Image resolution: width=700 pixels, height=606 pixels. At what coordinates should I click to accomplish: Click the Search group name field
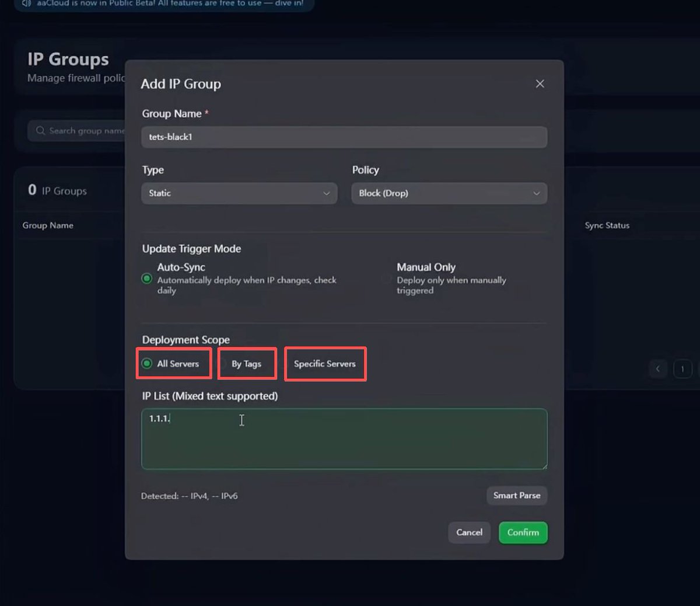tap(77, 131)
